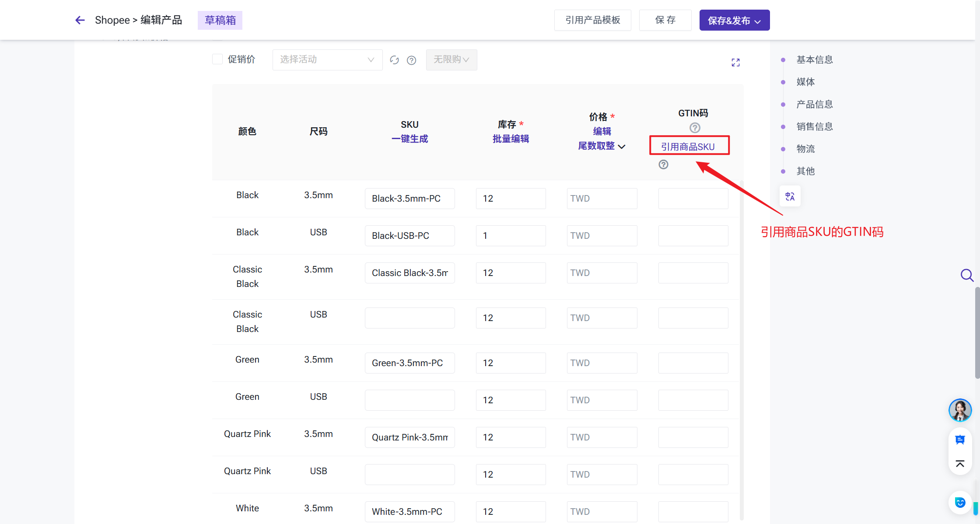Click the help icon under GTIN码 header
980x524 pixels.
pyautogui.click(x=695, y=128)
